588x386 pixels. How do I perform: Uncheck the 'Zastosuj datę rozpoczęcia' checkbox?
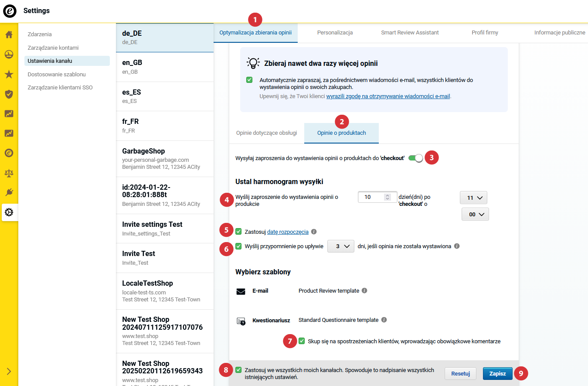click(x=238, y=232)
